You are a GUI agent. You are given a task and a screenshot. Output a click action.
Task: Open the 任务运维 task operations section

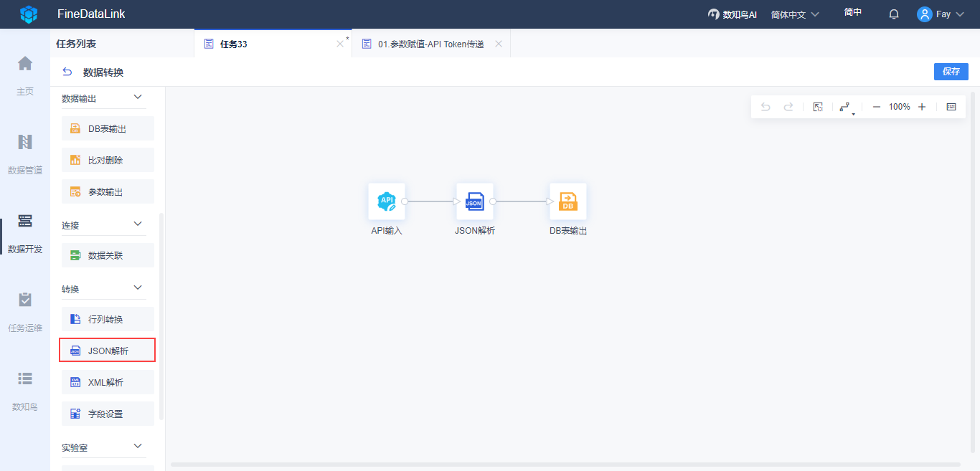pos(25,312)
